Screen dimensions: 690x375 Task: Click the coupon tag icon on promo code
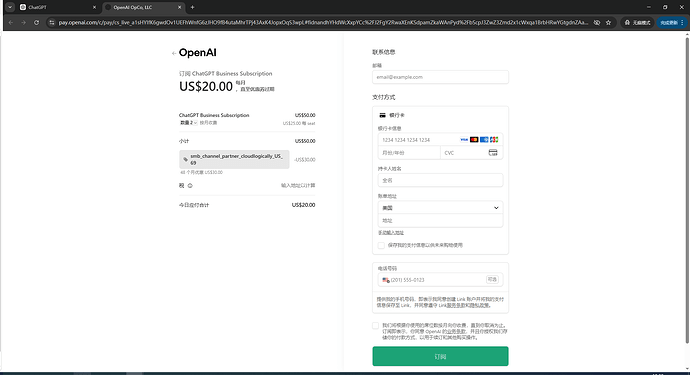(185, 159)
